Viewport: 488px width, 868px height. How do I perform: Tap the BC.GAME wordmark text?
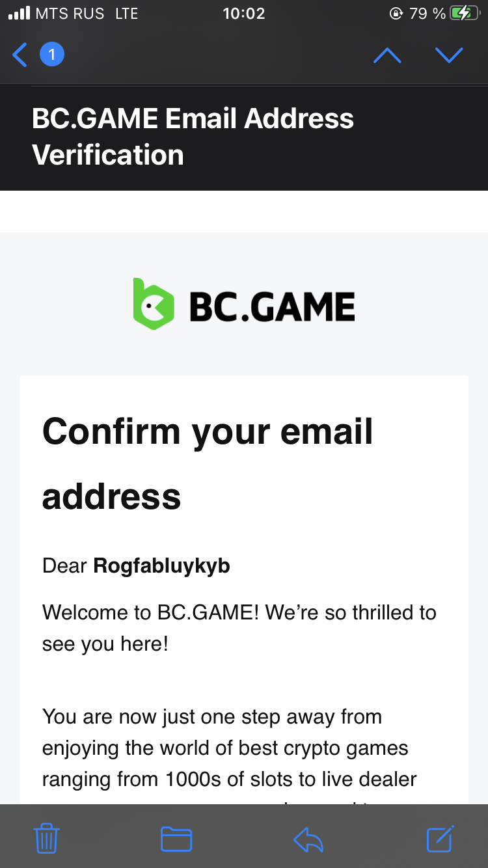(x=272, y=307)
